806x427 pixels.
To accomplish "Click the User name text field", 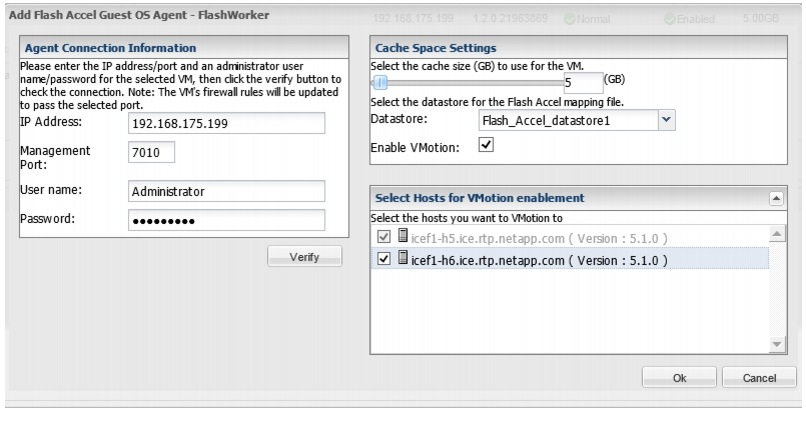I will (x=228, y=190).
